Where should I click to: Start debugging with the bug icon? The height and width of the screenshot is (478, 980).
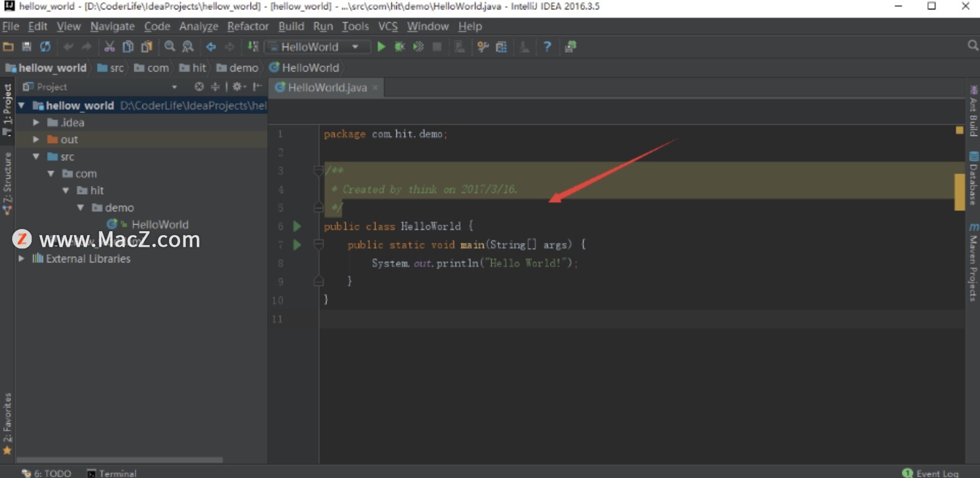[x=400, y=47]
